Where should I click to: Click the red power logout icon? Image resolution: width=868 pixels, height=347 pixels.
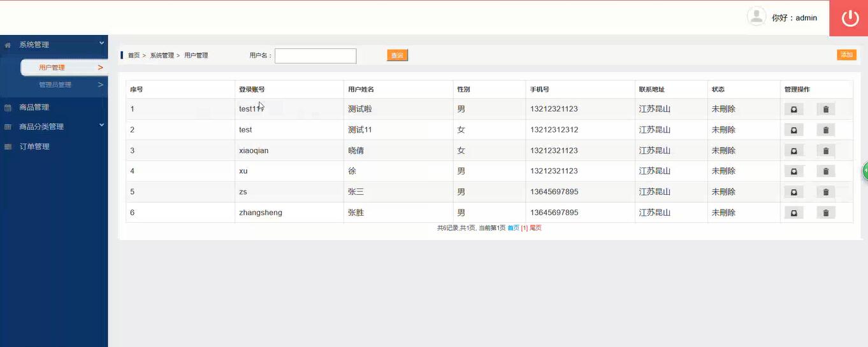click(850, 18)
